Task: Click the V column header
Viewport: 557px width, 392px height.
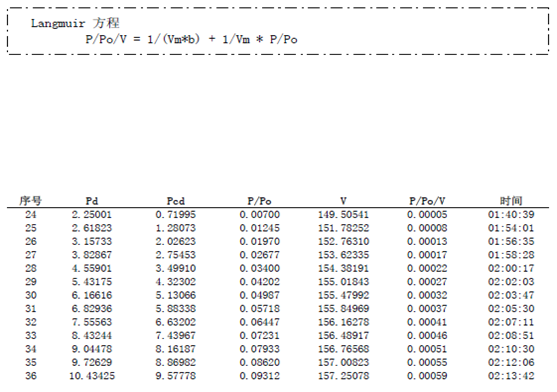Action: (343, 201)
